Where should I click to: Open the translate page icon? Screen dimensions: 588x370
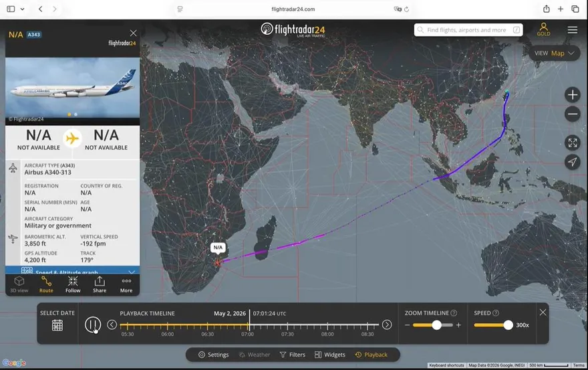tap(398, 9)
